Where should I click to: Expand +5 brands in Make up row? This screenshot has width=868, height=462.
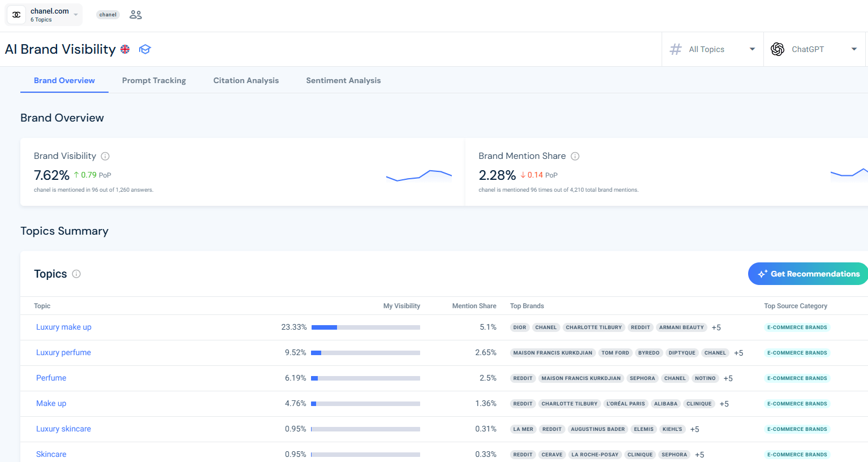point(724,404)
